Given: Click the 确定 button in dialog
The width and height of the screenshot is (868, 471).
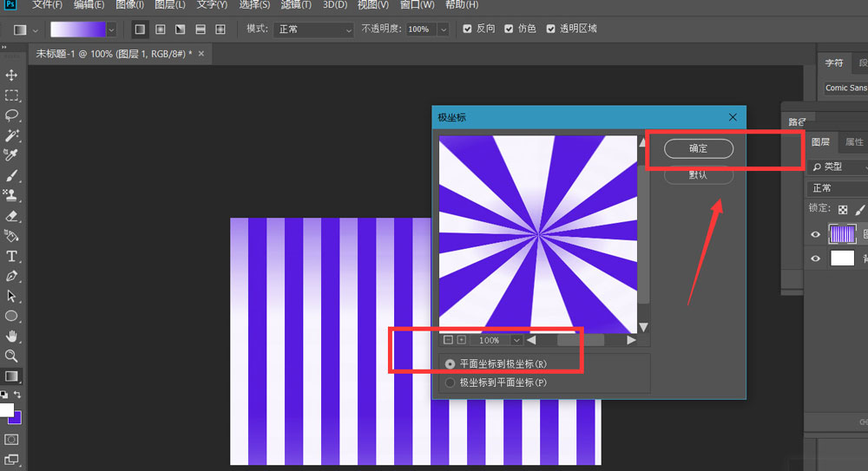Looking at the screenshot, I should 699,148.
